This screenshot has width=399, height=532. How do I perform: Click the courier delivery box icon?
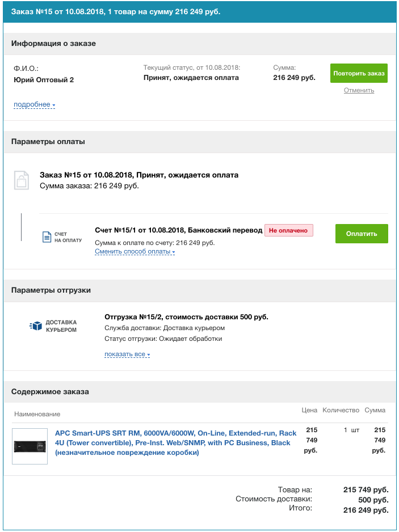36,326
